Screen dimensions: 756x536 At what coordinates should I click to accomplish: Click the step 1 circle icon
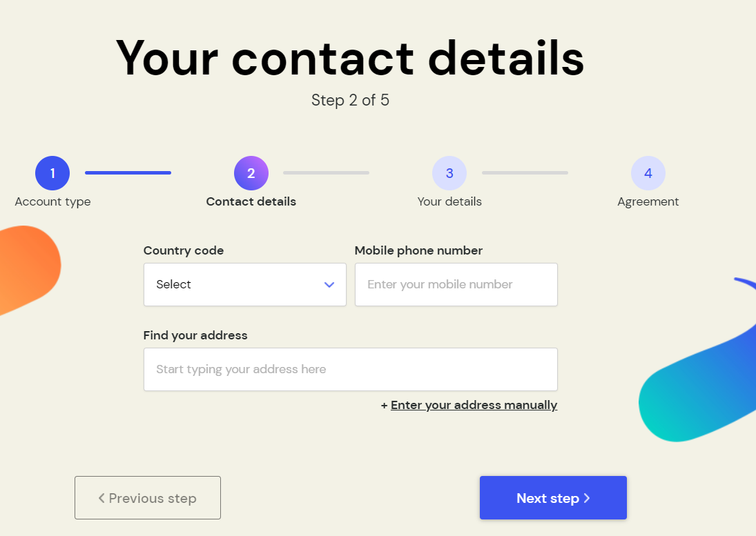52,173
